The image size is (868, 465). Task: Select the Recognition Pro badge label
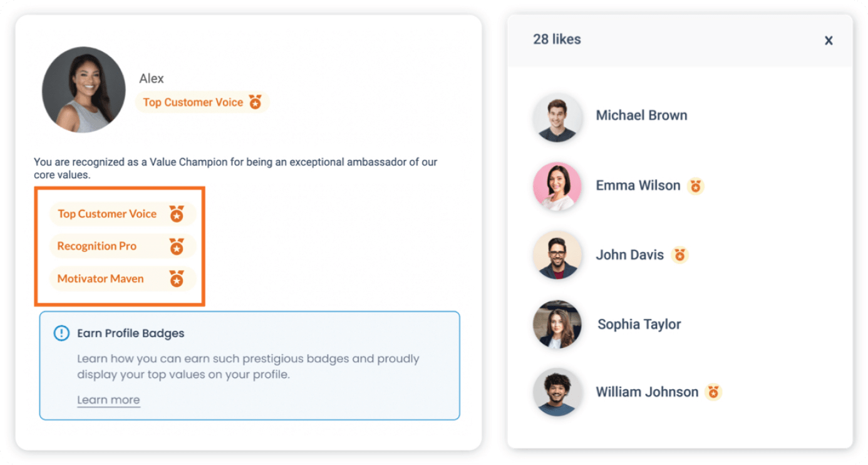[97, 246]
